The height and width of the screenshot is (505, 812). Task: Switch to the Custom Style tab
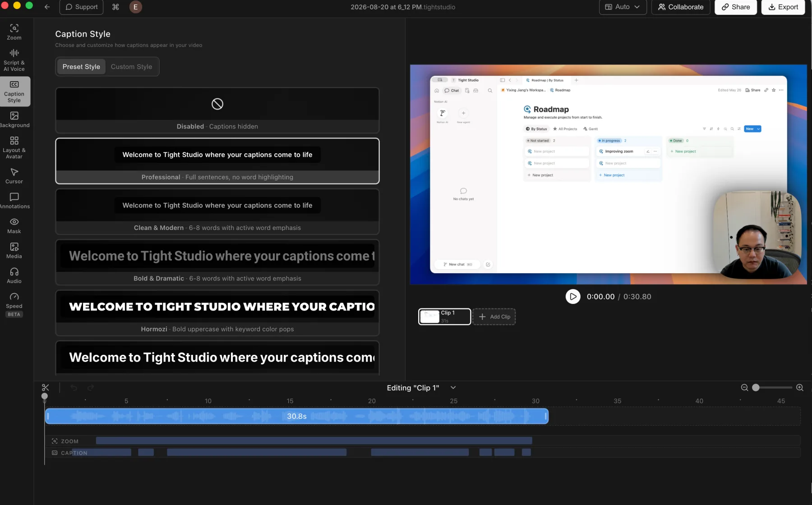(131, 67)
